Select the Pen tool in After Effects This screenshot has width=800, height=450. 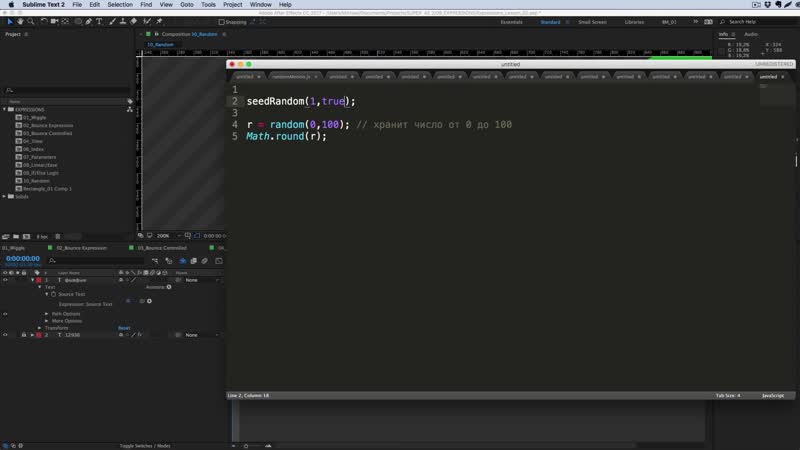click(x=89, y=21)
